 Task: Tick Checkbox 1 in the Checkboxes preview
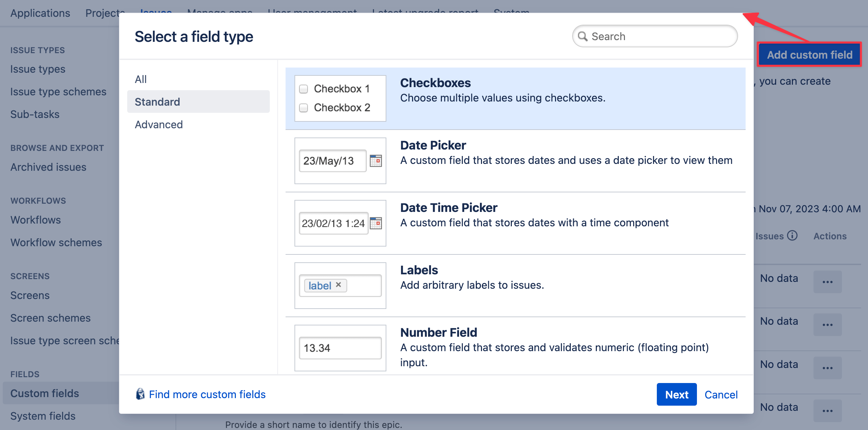click(303, 89)
